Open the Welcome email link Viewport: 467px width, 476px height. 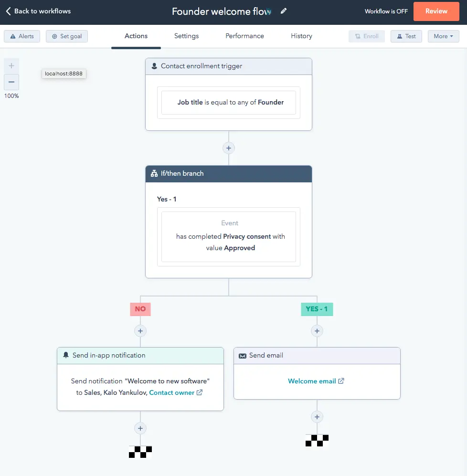pyautogui.click(x=312, y=381)
